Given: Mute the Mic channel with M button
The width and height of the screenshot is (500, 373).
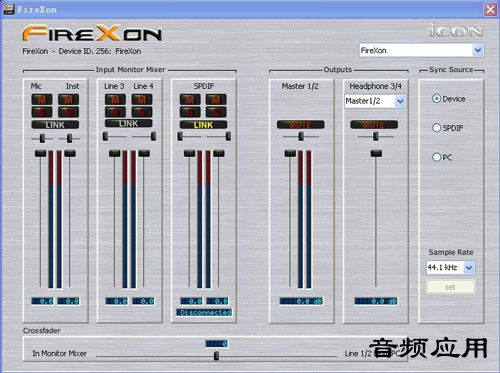Looking at the screenshot, I should click(x=42, y=100).
